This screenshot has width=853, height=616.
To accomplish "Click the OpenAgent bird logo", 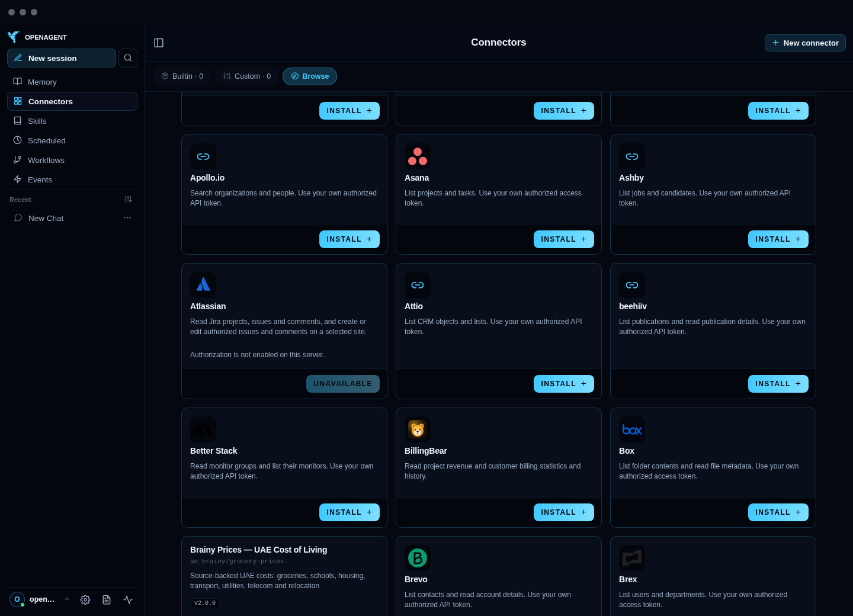I will [14, 37].
